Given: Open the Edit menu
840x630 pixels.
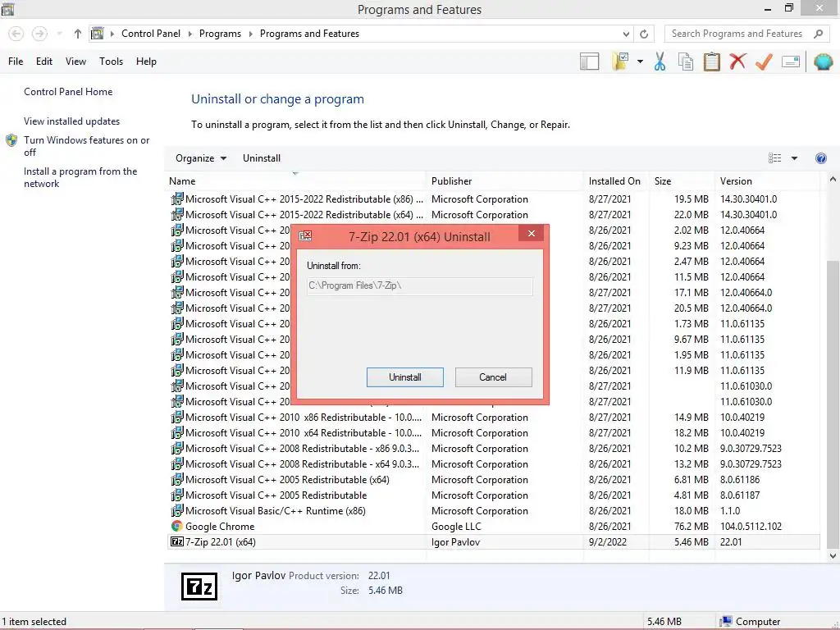Looking at the screenshot, I should coord(44,62).
